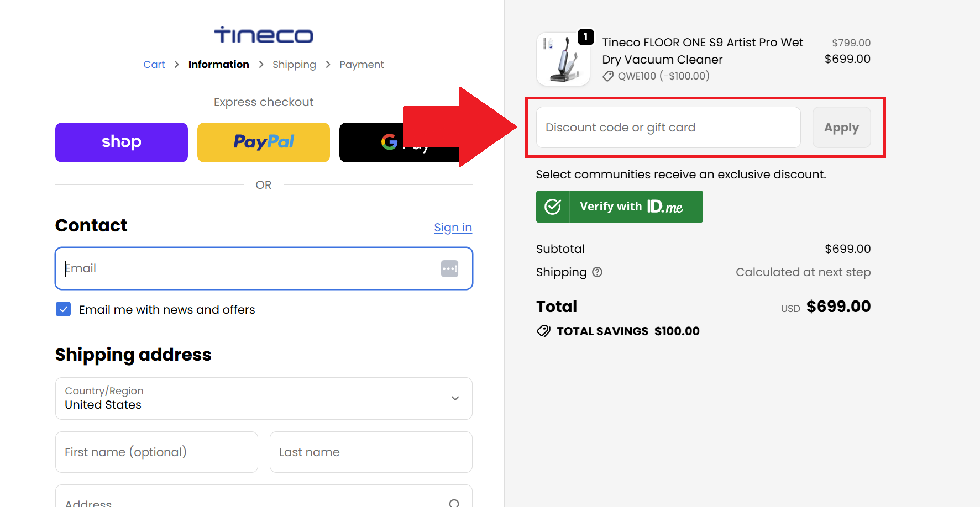Click the checkmark icon on the ID.me button
This screenshot has height=507, width=980.
(552, 207)
